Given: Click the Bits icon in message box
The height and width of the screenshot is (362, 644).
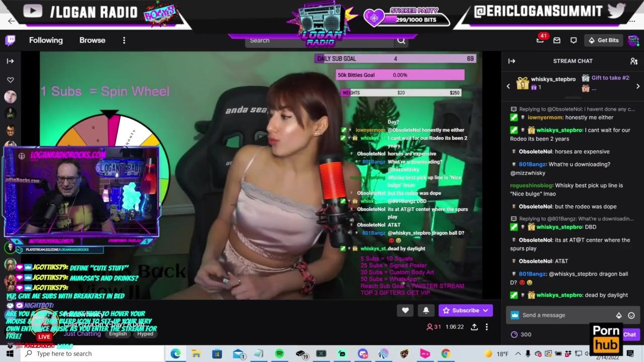Looking at the screenshot, I should pos(619,315).
